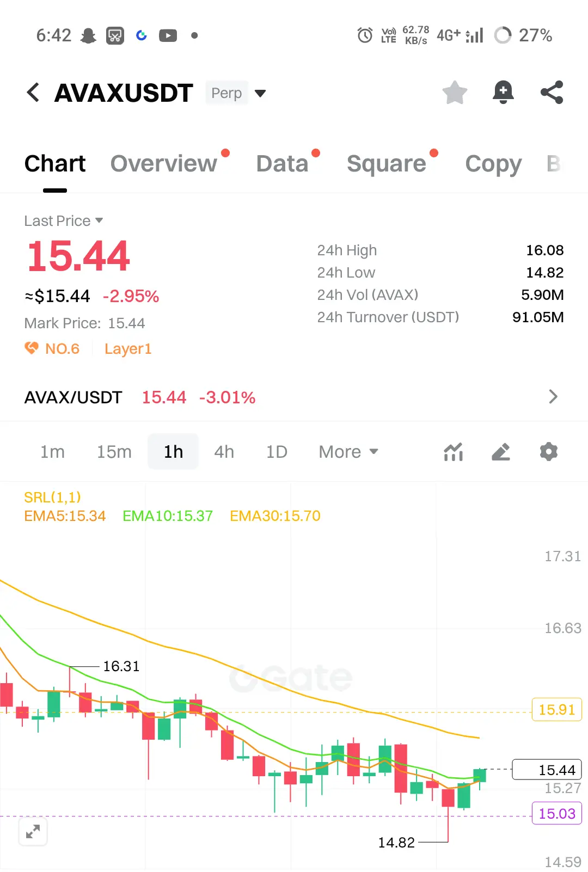Tap the 24h Vol value 5.90M
The image size is (588, 872).
coord(542,295)
